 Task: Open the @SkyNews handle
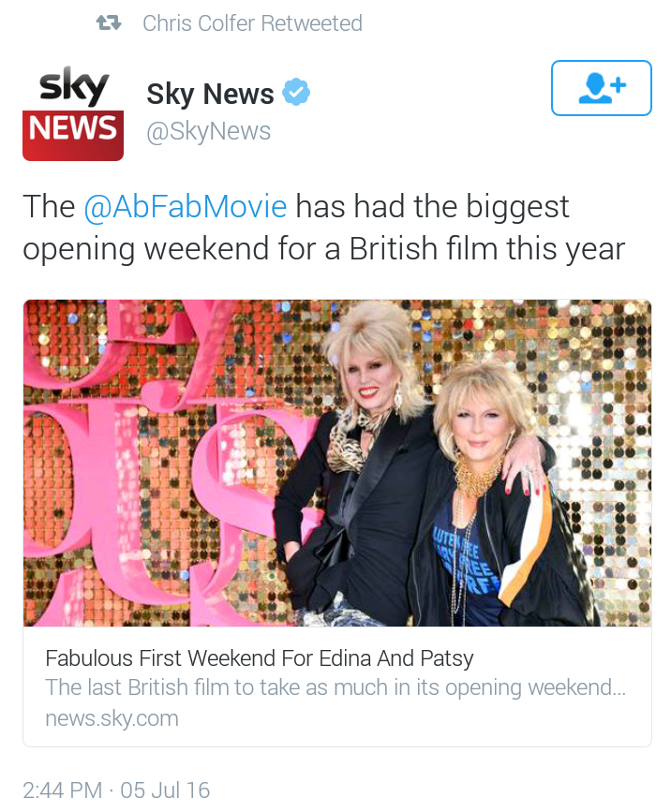[208, 131]
